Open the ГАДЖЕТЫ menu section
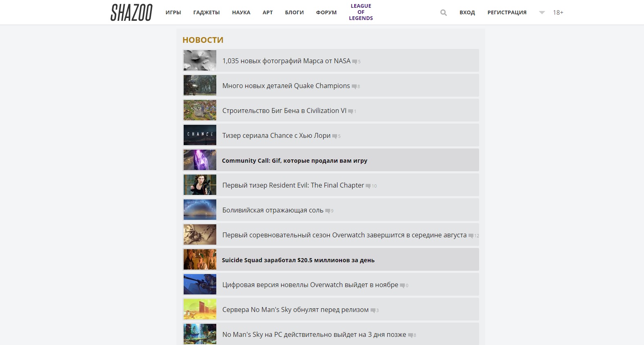Image resolution: width=644 pixels, height=345 pixels. coord(207,13)
